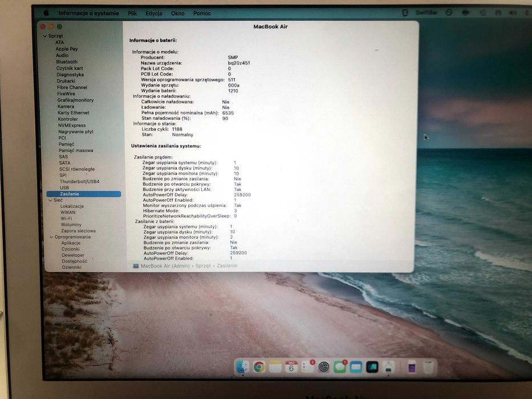Select Audio in the sidebar

point(62,55)
